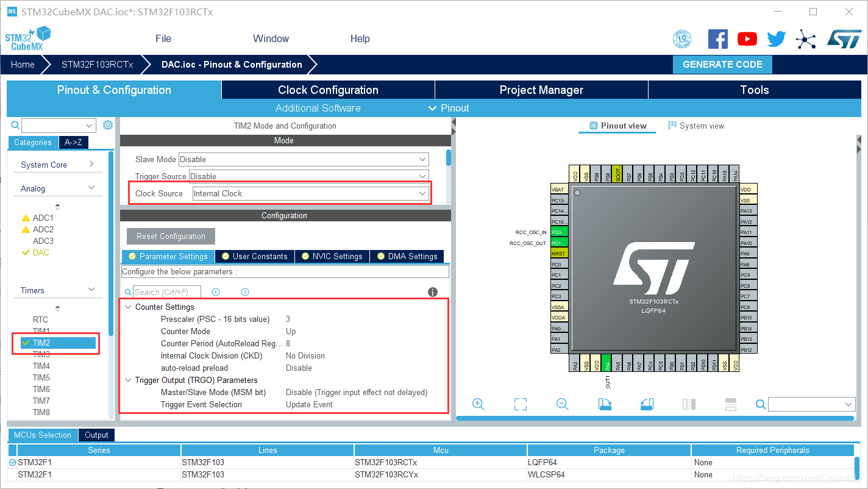Screen dimensions: 868x489
Task: Click the Trigger Event Selection value
Action: click(x=309, y=404)
